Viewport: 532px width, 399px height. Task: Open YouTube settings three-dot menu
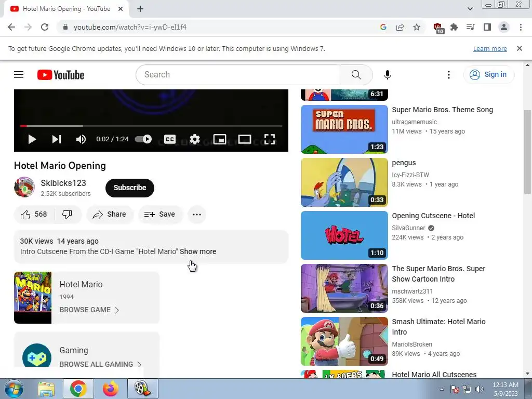449,75
